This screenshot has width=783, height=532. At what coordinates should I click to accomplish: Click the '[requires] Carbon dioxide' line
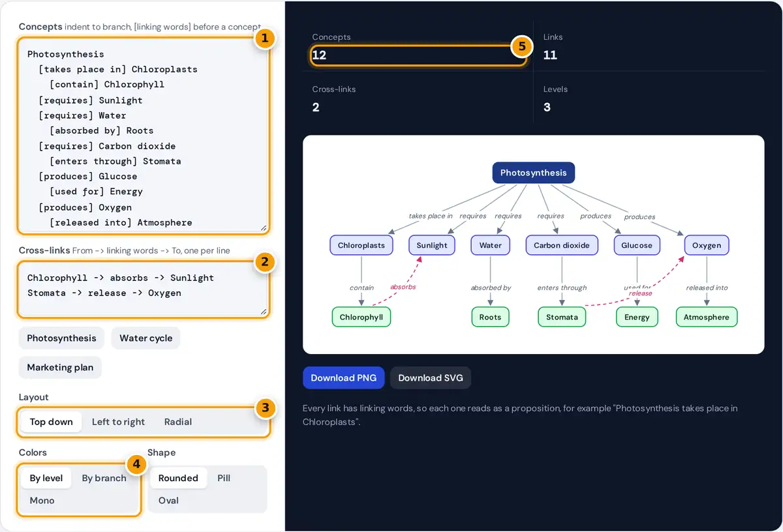pyautogui.click(x=107, y=146)
